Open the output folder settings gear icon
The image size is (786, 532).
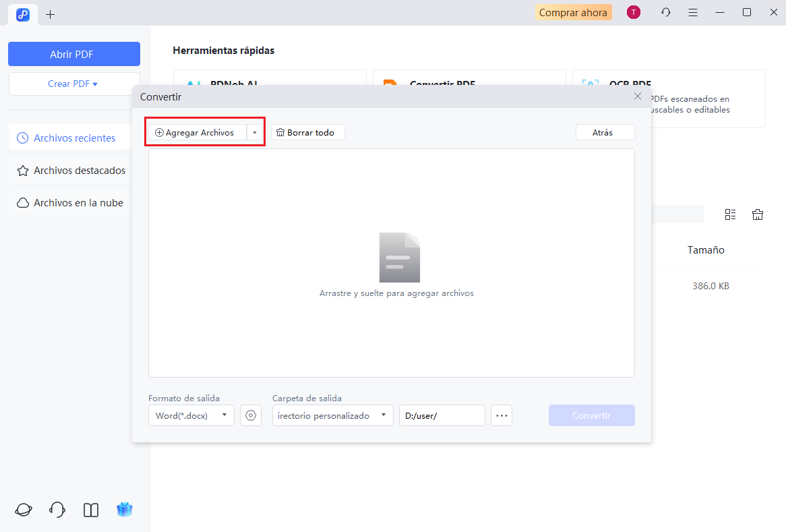[x=250, y=415]
